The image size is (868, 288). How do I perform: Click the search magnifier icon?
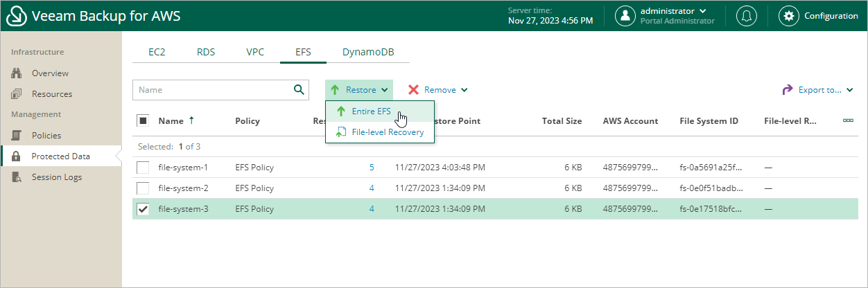point(299,89)
